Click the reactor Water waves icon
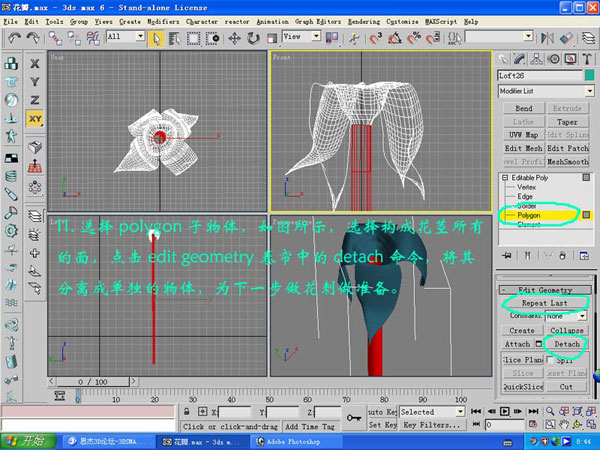This screenshot has height=450, width=600. point(11,302)
